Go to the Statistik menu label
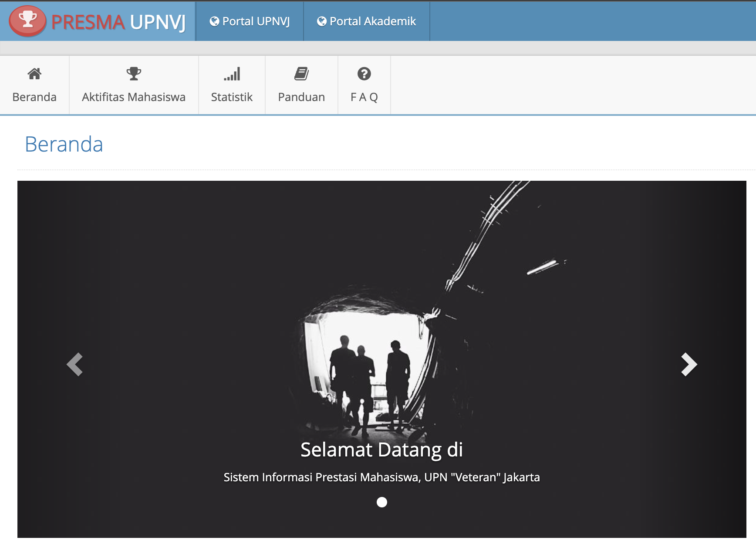The width and height of the screenshot is (756, 554). pyautogui.click(x=232, y=97)
